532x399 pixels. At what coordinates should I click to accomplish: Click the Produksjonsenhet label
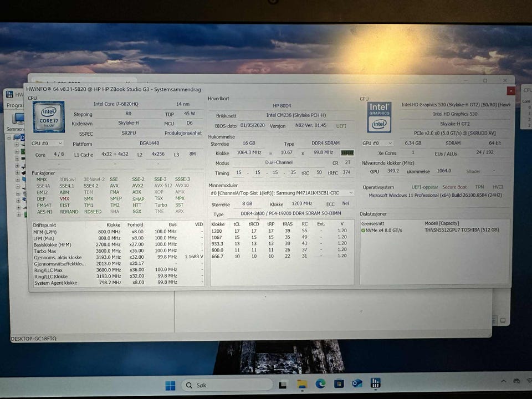click(x=183, y=133)
